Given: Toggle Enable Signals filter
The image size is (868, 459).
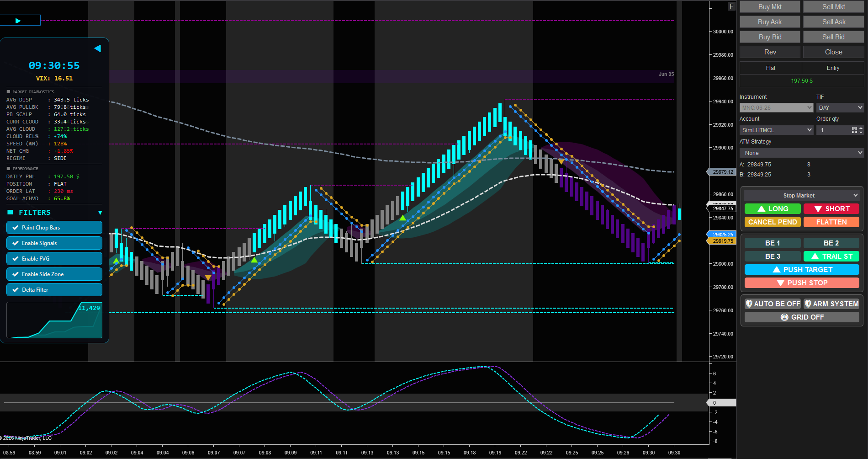Looking at the screenshot, I should click(x=54, y=243).
